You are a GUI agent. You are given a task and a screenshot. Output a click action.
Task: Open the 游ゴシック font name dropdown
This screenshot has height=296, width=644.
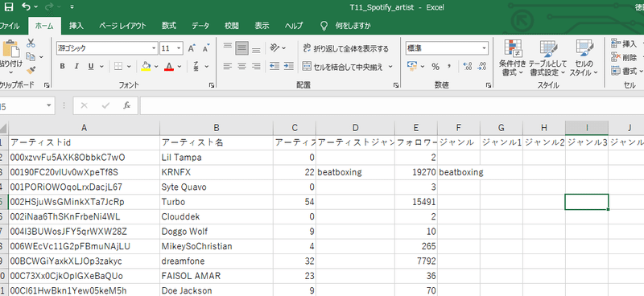154,48
